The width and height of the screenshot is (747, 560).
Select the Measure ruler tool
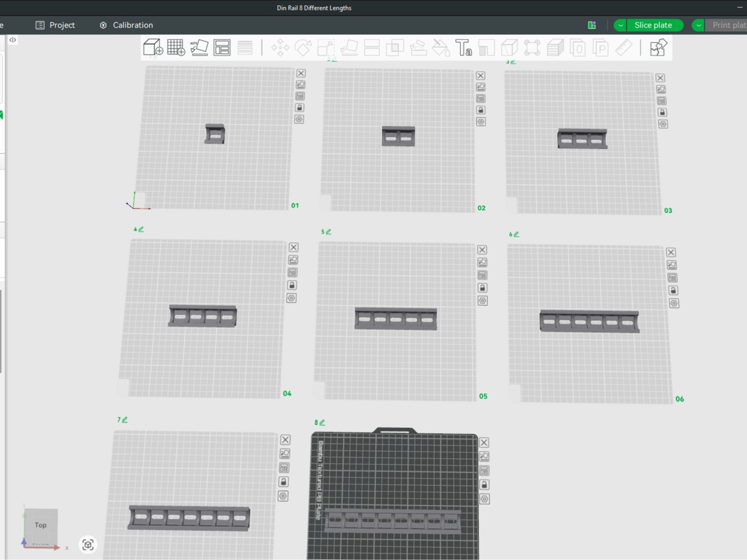pos(623,47)
